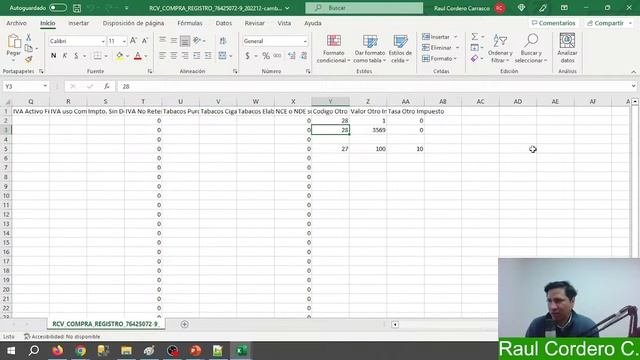
Task: Click the merge and center icon
Action: coord(222,56)
